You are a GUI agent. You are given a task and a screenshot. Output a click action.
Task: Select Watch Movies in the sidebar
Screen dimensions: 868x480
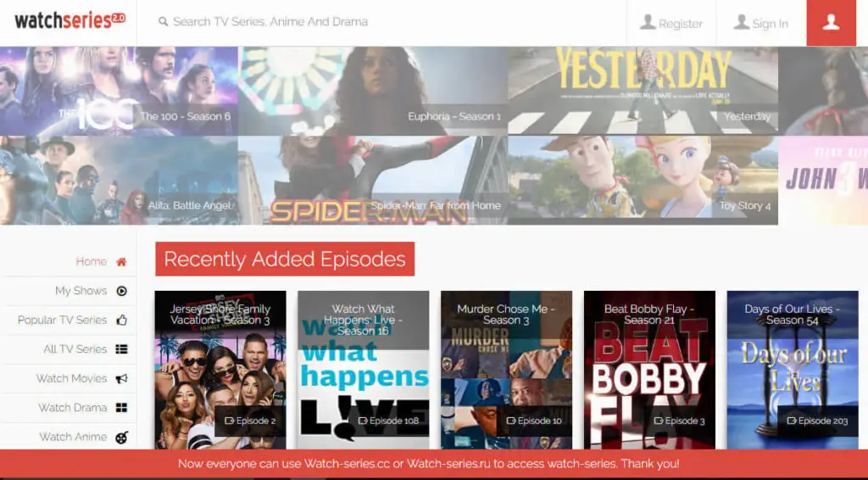(70, 379)
